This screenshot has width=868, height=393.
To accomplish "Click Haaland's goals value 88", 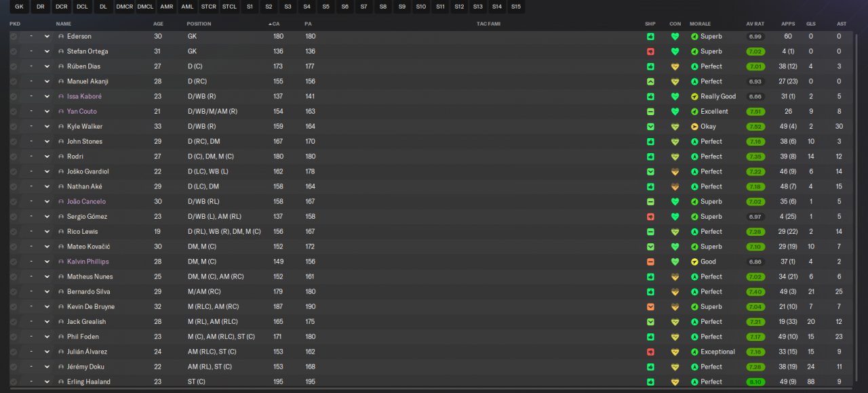I will click(x=811, y=382).
